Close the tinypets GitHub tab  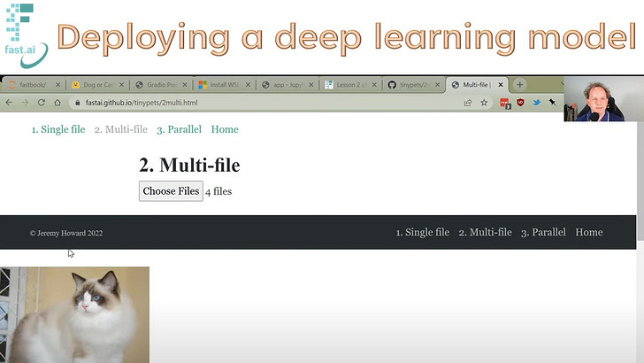coord(437,85)
